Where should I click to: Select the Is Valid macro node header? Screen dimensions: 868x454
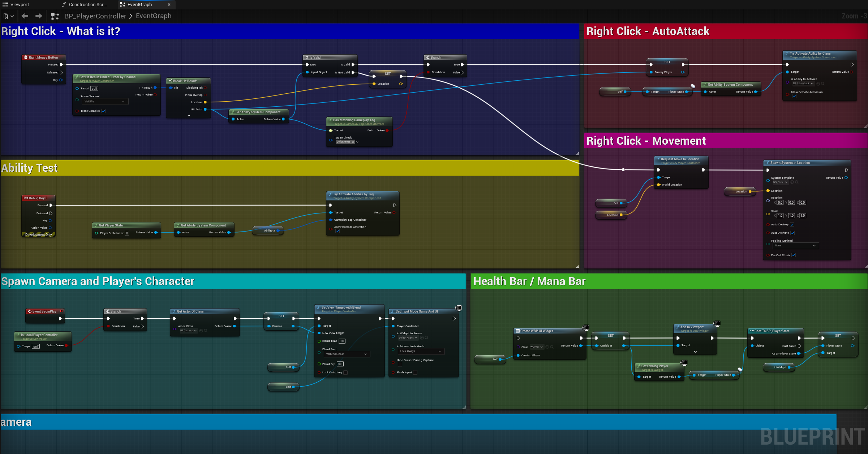coord(330,58)
